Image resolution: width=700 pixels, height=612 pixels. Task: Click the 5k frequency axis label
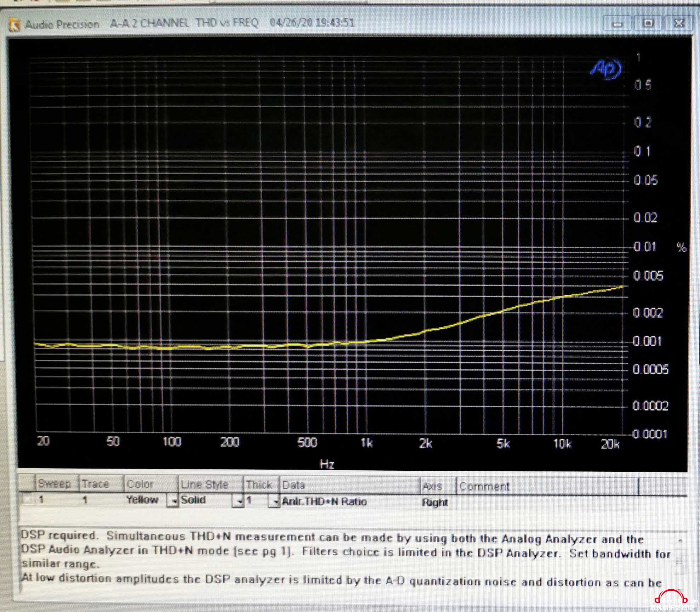point(503,443)
